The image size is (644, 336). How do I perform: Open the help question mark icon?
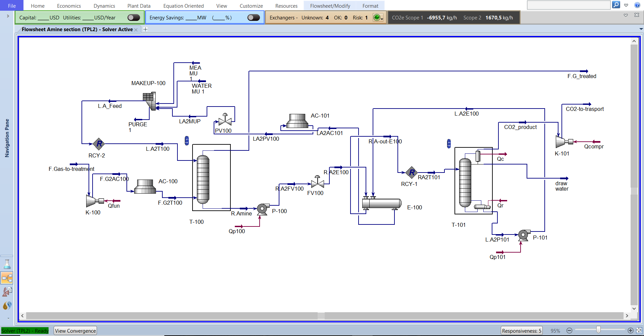(x=637, y=5)
